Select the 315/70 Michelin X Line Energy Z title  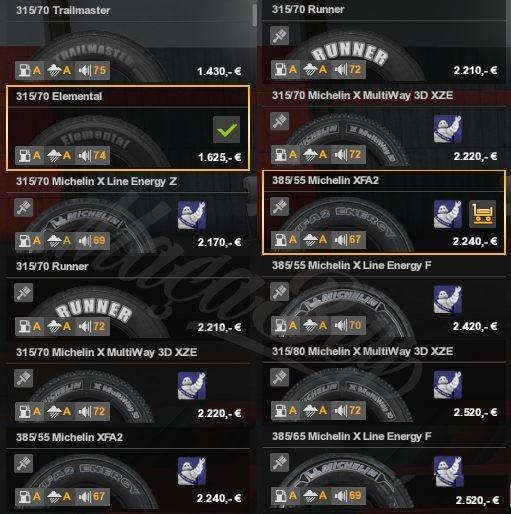point(96,181)
